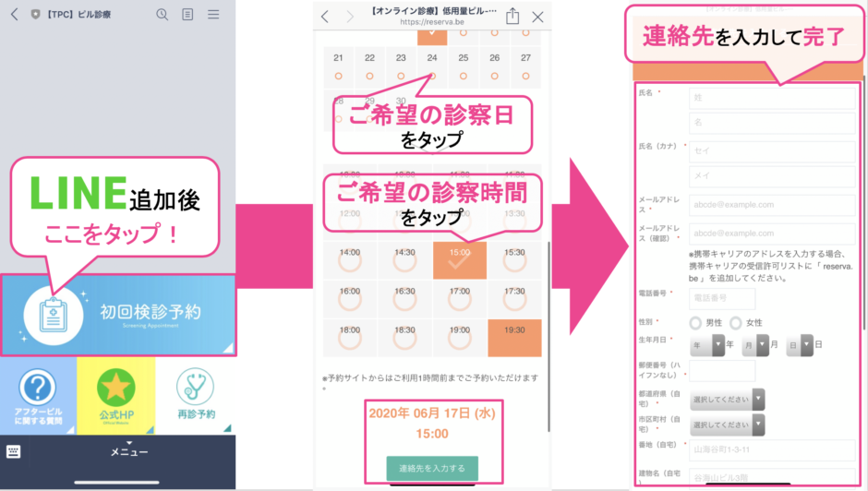Tap the search icon in LINE chat header
868x491 pixels.
[163, 14]
